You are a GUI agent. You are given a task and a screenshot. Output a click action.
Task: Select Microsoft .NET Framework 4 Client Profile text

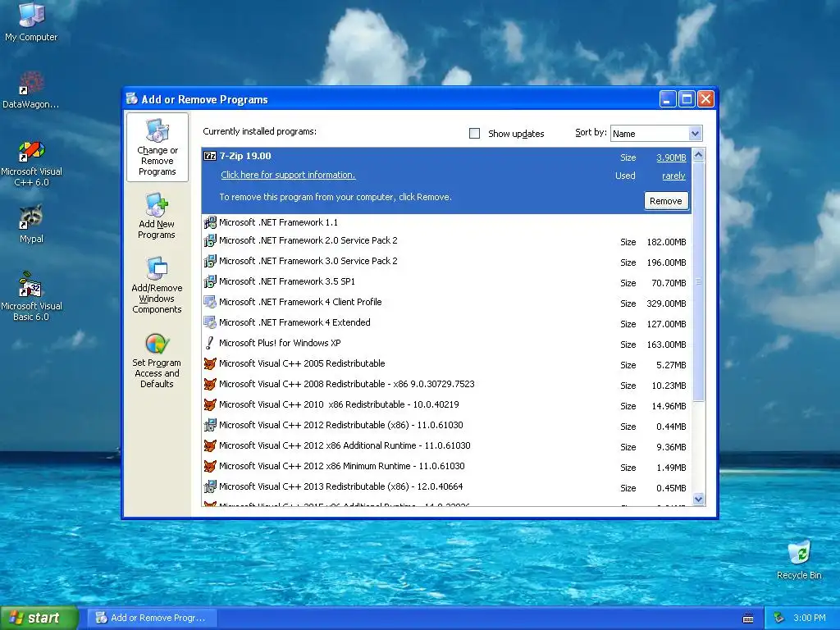[x=300, y=302]
